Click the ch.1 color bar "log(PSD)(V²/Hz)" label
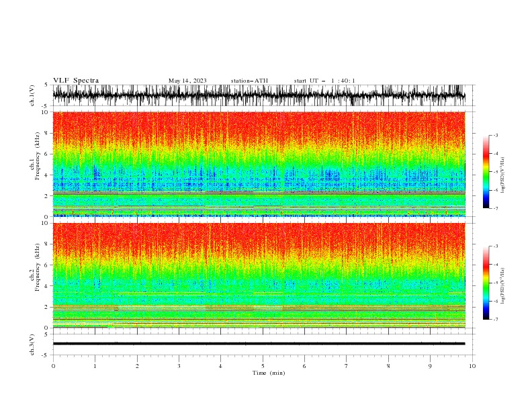This screenshot has height=411, width=532. click(502, 175)
